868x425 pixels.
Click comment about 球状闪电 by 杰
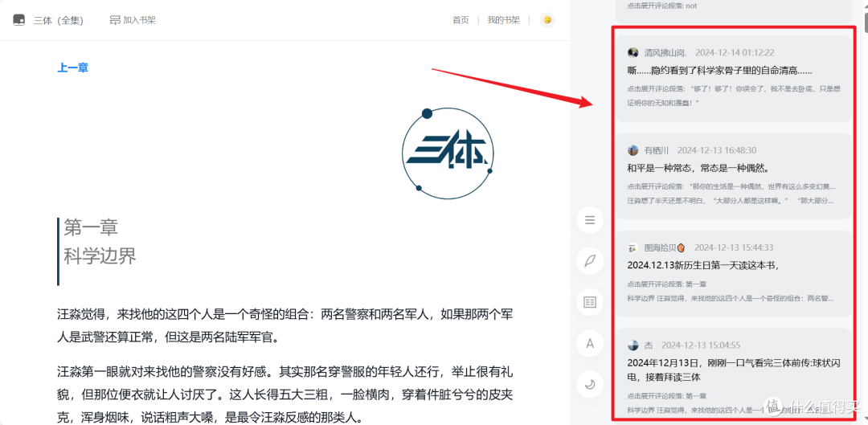point(735,370)
